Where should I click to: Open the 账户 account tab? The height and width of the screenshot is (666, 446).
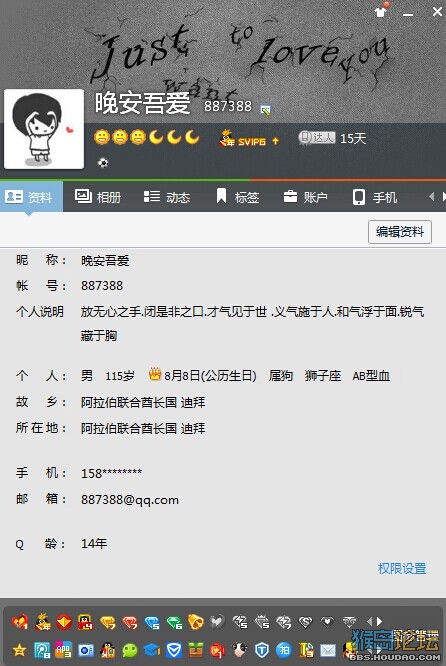click(305, 197)
